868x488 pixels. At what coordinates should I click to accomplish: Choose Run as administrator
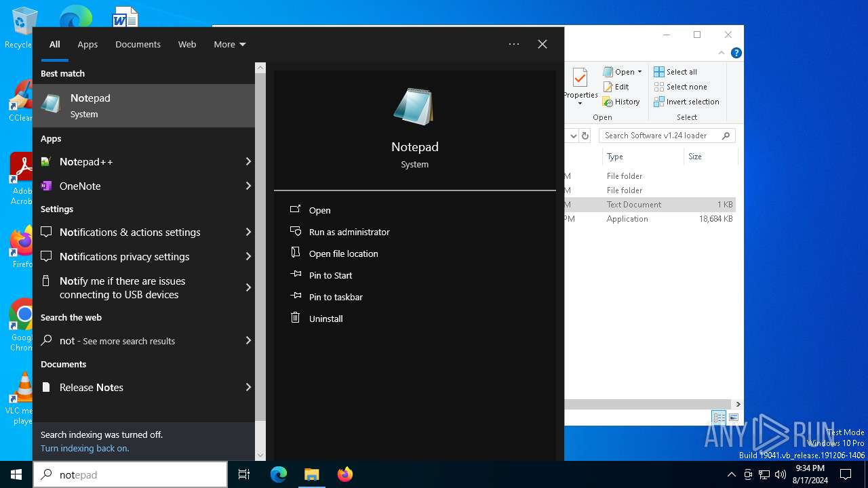click(340, 232)
